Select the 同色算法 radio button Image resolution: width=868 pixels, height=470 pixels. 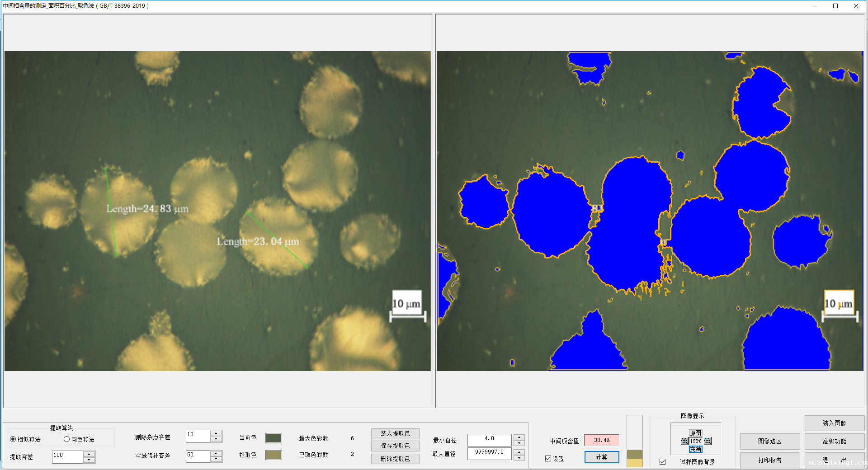coord(67,439)
